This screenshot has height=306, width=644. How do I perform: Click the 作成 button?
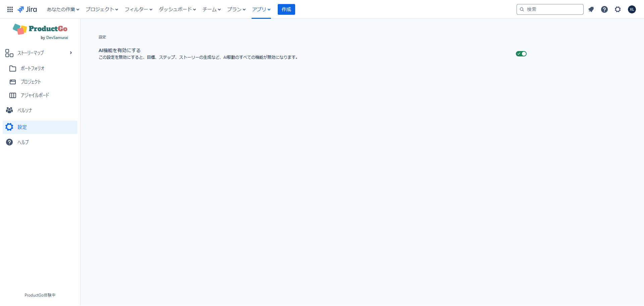(x=286, y=9)
